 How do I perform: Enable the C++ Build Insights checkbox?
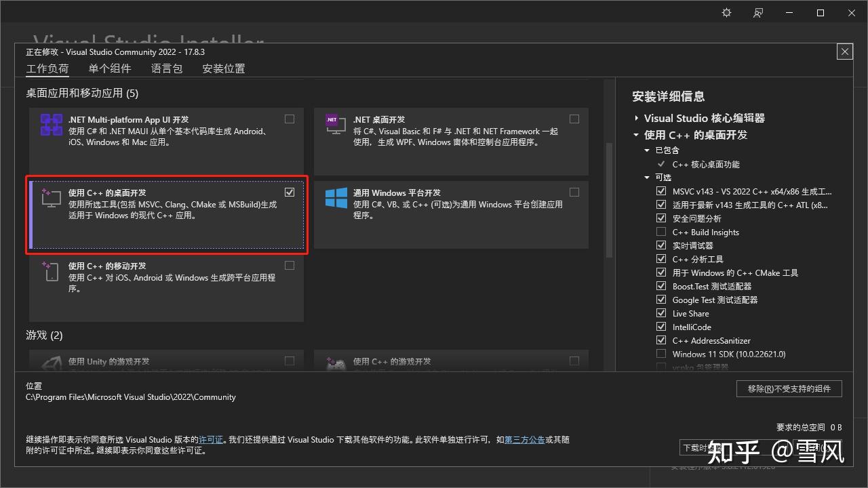tap(661, 232)
